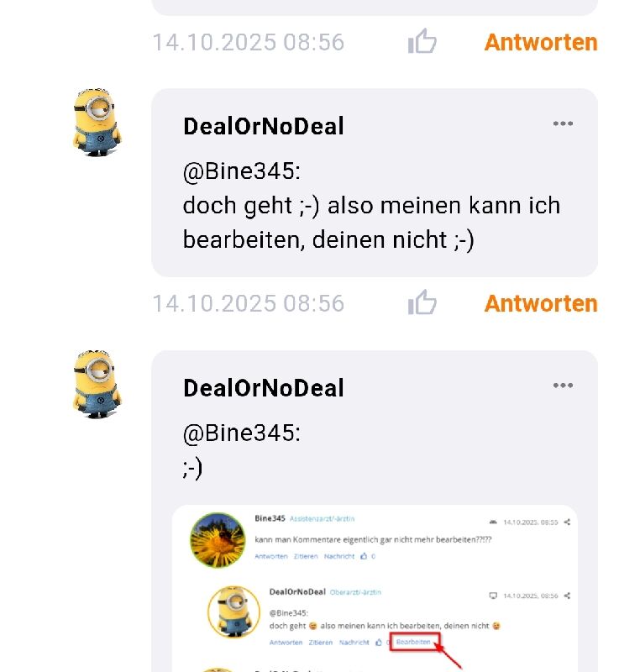The image size is (619, 672).
Task: Open DealOrNoDeal's minion avatar on first comment
Action: pos(97,122)
